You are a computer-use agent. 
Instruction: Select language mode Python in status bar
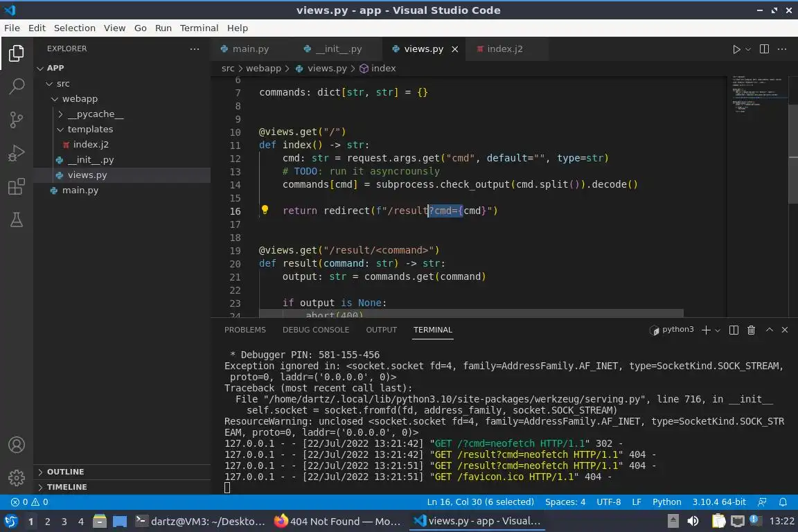(x=666, y=502)
